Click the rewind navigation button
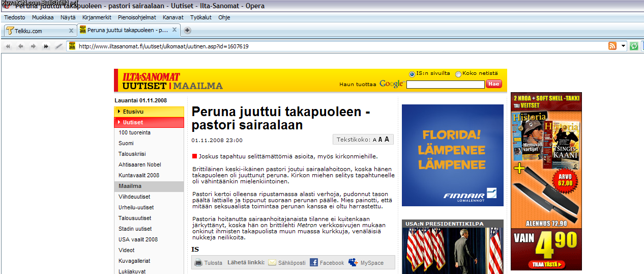 (8, 46)
